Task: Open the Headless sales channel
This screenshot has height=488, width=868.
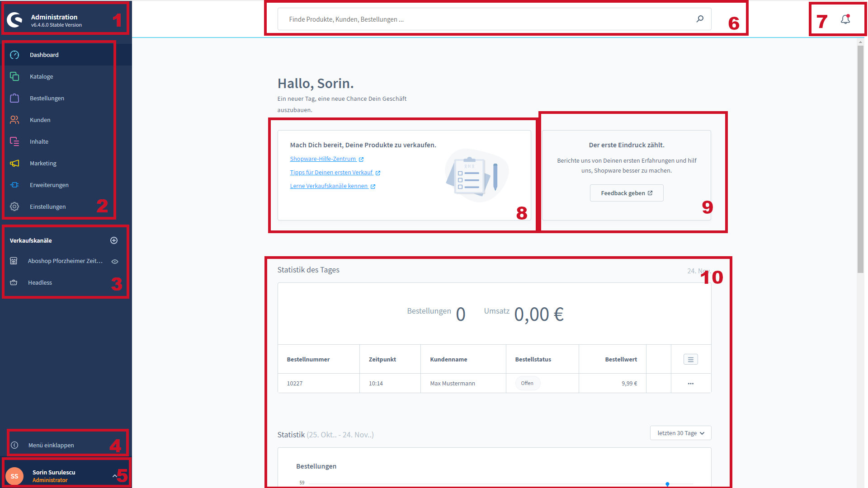Action: 40,282
